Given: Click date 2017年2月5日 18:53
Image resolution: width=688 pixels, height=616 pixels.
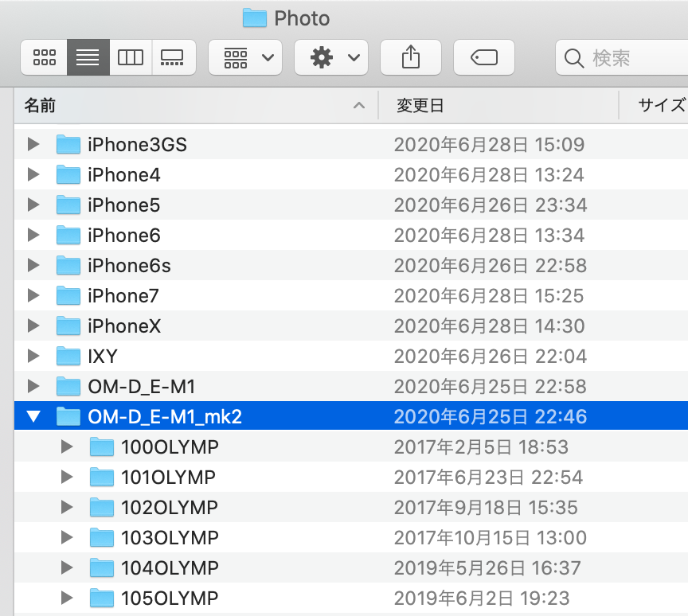Looking at the screenshot, I should [x=481, y=447].
